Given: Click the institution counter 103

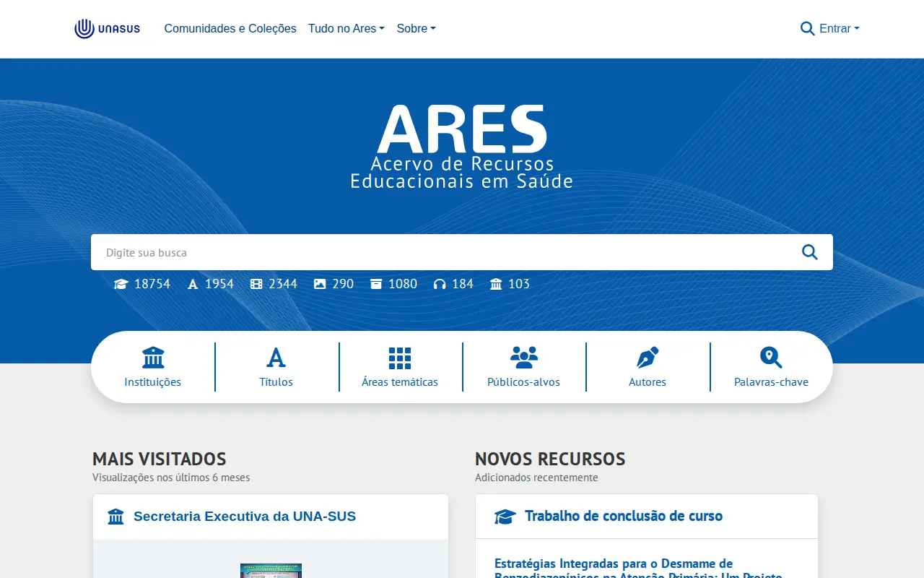Looking at the screenshot, I should 510,284.
